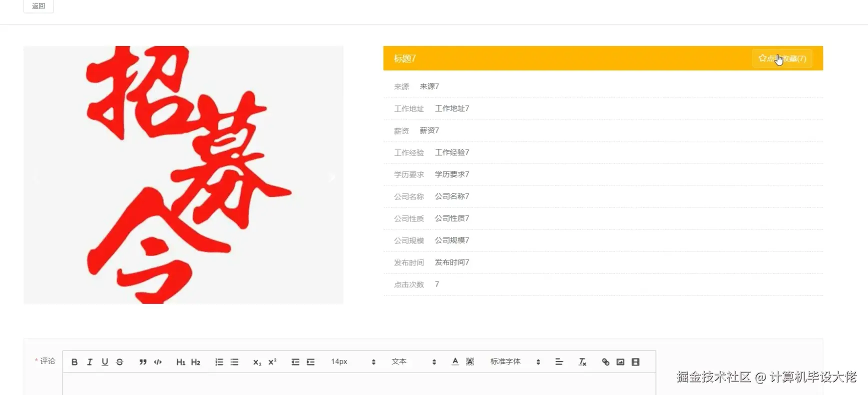Open the 标准字体 font family dropdown
The width and height of the screenshot is (868, 395).
[x=515, y=361]
